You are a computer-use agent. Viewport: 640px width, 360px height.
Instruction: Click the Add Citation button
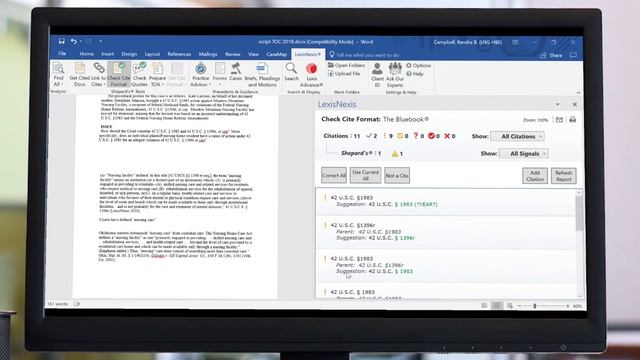[x=535, y=176]
